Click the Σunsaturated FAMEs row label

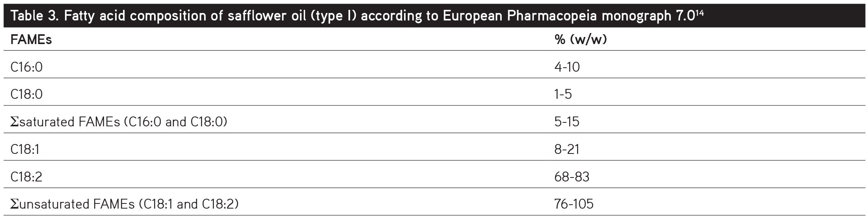[x=125, y=204]
